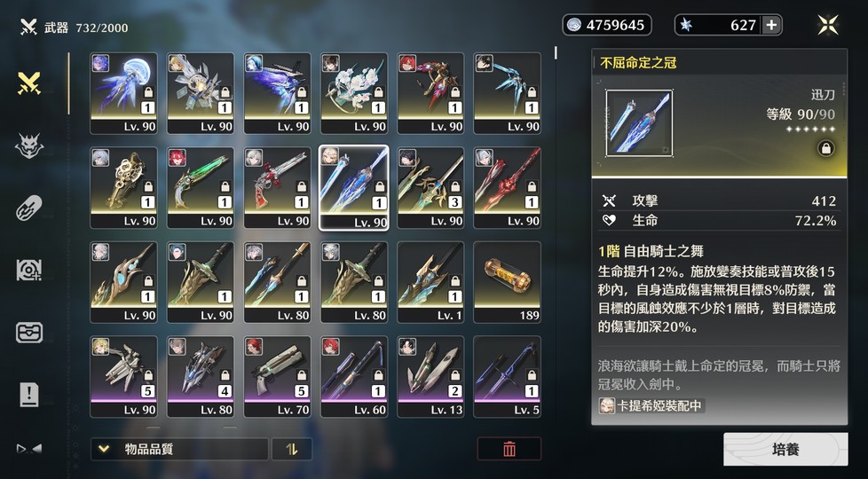Screen dimensions: 868x479
Task: Click the 培養 upgrade button
Action: click(x=785, y=449)
